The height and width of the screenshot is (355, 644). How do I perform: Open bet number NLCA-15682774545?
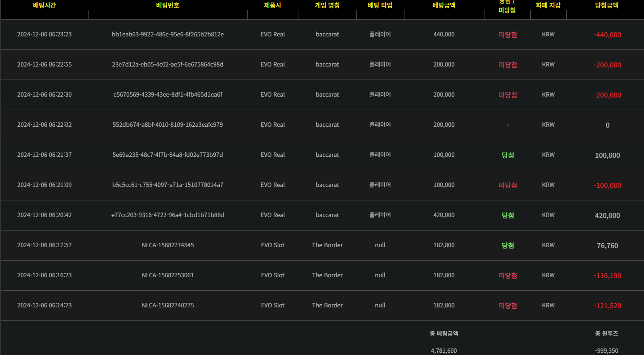coord(168,245)
